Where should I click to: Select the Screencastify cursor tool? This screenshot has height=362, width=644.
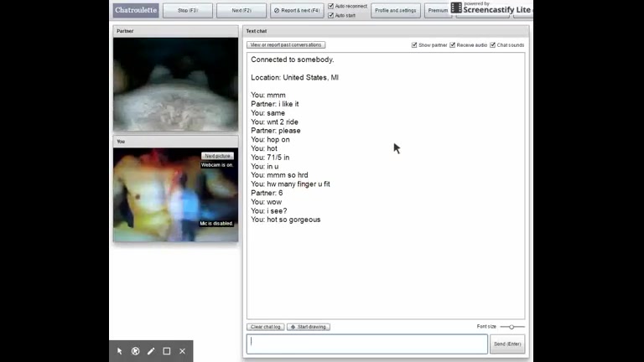tap(120, 351)
